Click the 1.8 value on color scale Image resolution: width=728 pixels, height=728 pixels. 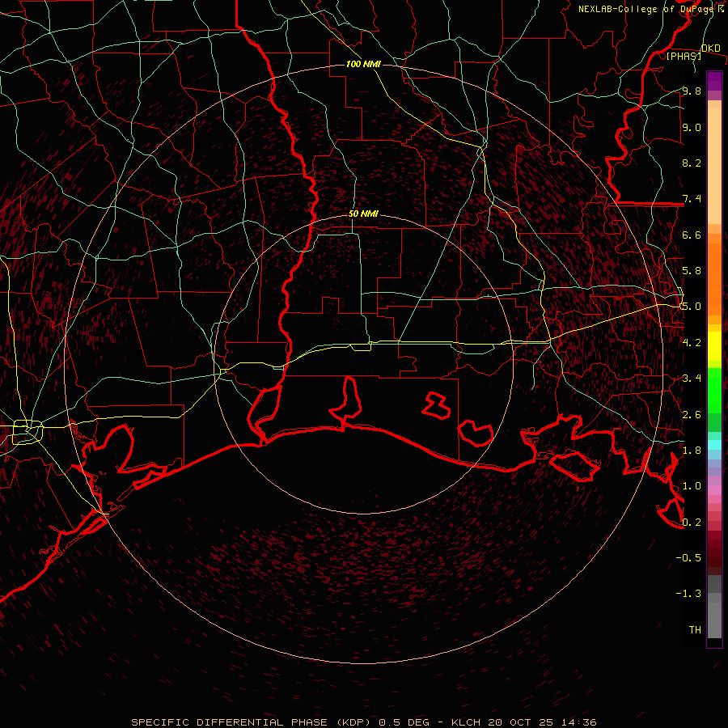click(x=692, y=451)
